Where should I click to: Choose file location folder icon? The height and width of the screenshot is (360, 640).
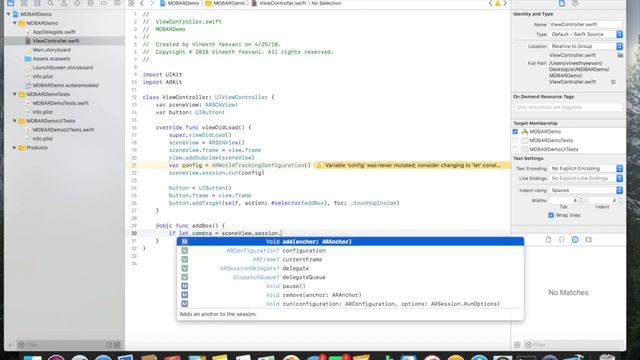click(620, 55)
